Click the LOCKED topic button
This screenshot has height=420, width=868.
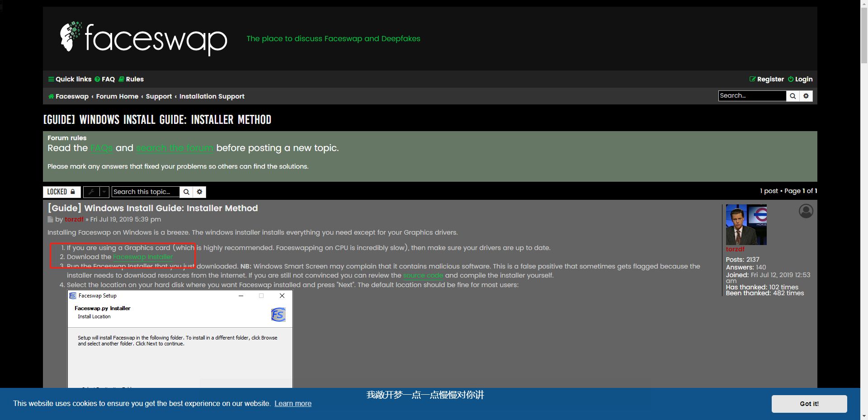click(61, 192)
